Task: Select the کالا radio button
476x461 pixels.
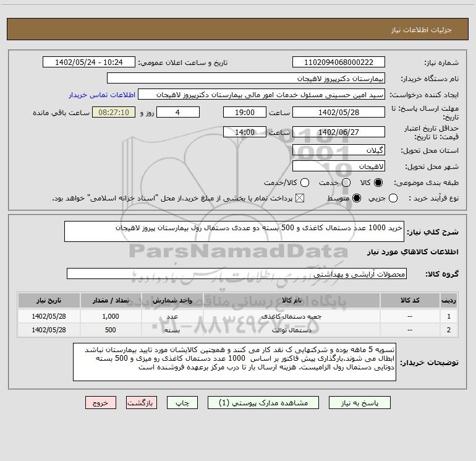Action: pos(378,183)
